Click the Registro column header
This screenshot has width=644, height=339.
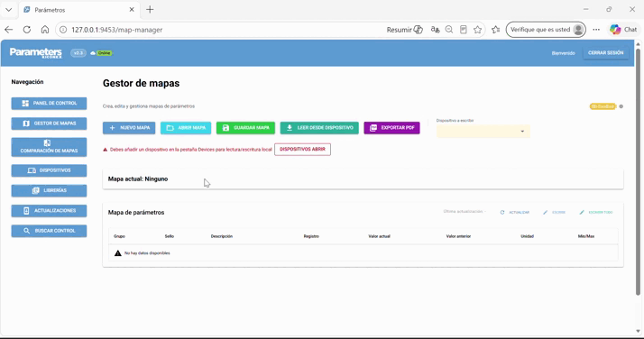click(311, 236)
